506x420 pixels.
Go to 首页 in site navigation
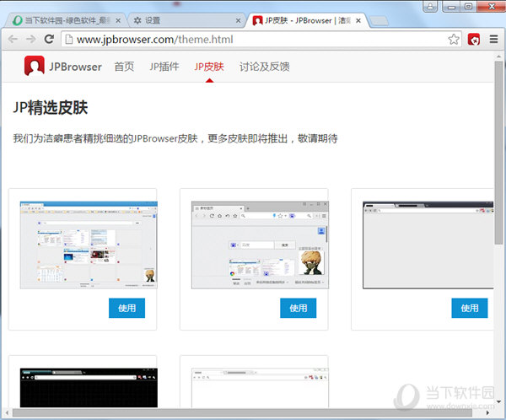coord(124,67)
